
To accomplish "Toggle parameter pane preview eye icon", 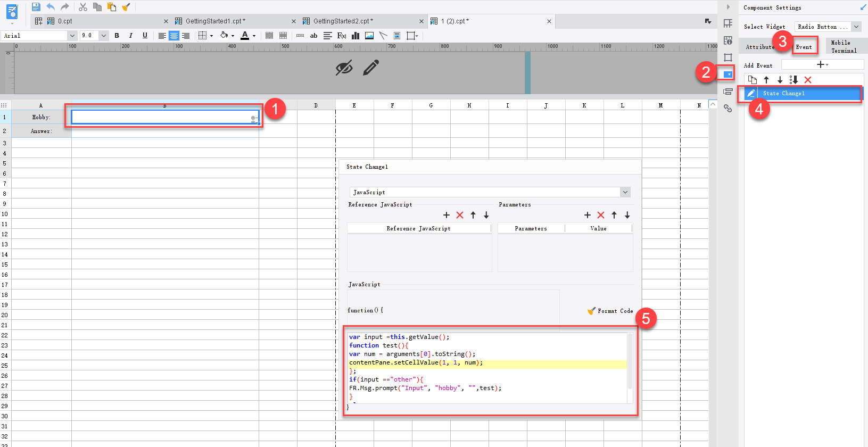I will (x=344, y=68).
